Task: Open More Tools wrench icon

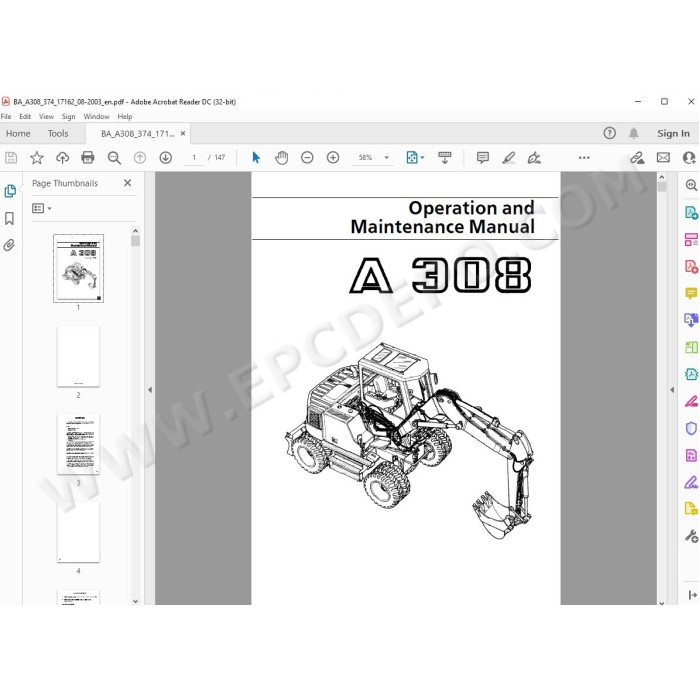Action: click(x=691, y=536)
